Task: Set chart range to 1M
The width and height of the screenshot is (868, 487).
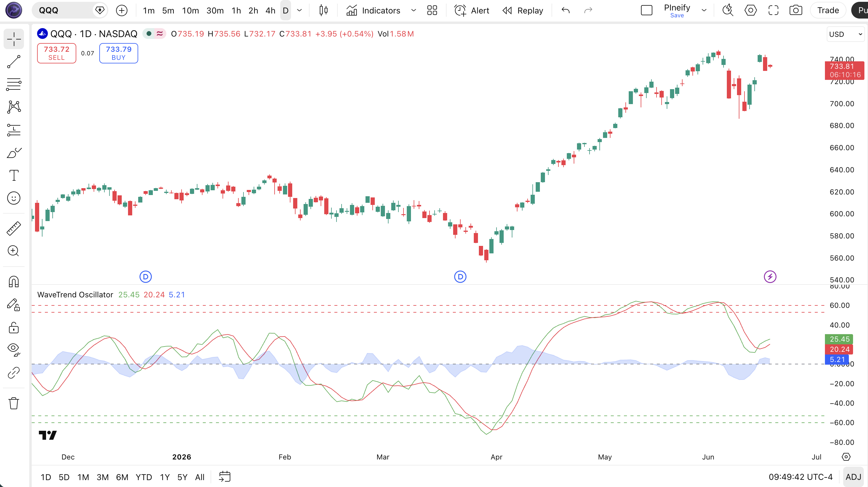Action: tap(83, 477)
